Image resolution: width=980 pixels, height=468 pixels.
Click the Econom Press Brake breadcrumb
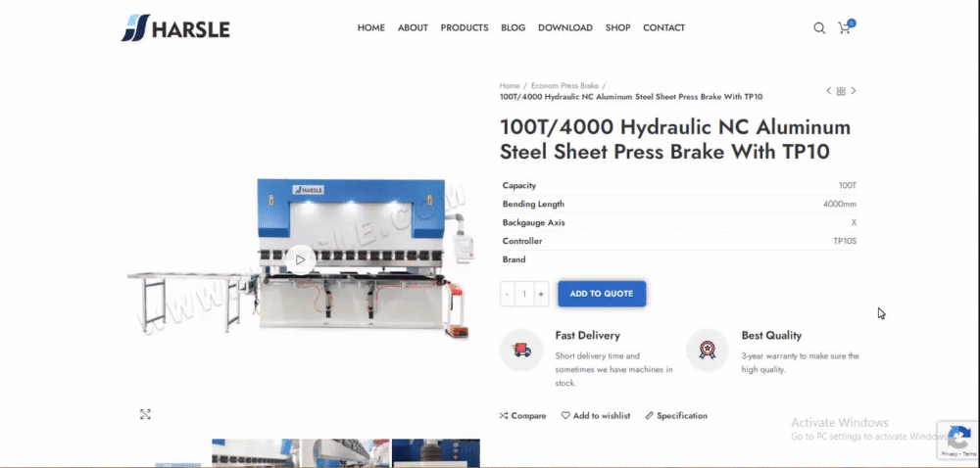point(565,85)
